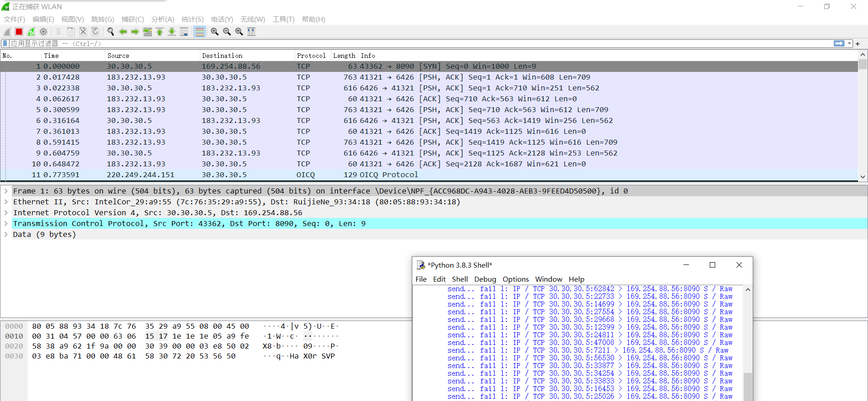Click the packet list scrollbar down arrow
The width and height of the screenshot is (868, 401).
(x=863, y=177)
